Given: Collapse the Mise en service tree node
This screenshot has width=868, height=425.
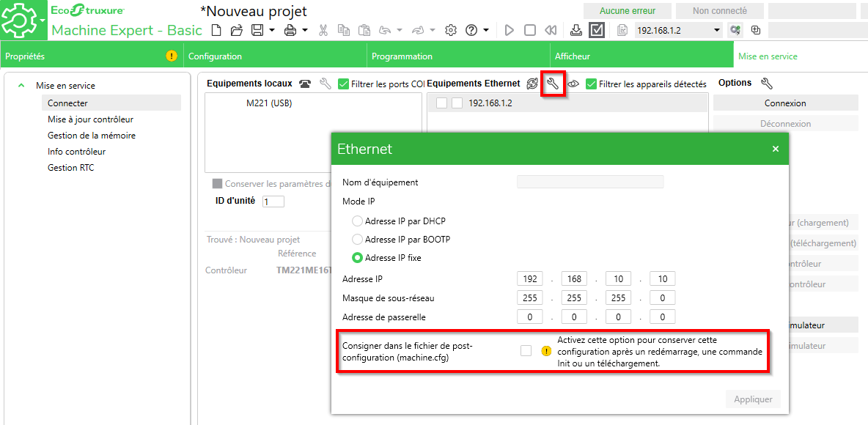Looking at the screenshot, I should pyautogui.click(x=21, y=86).
